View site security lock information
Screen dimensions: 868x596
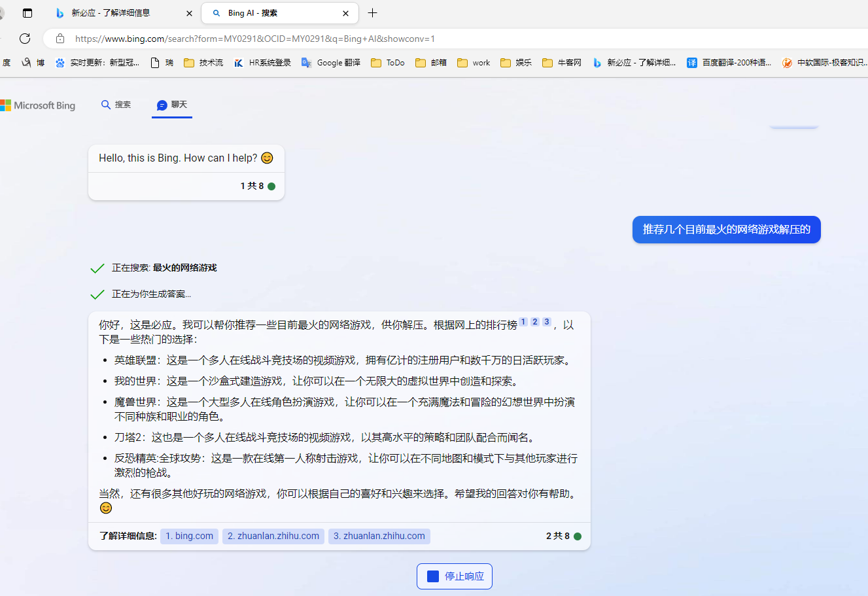click(60, 39)
